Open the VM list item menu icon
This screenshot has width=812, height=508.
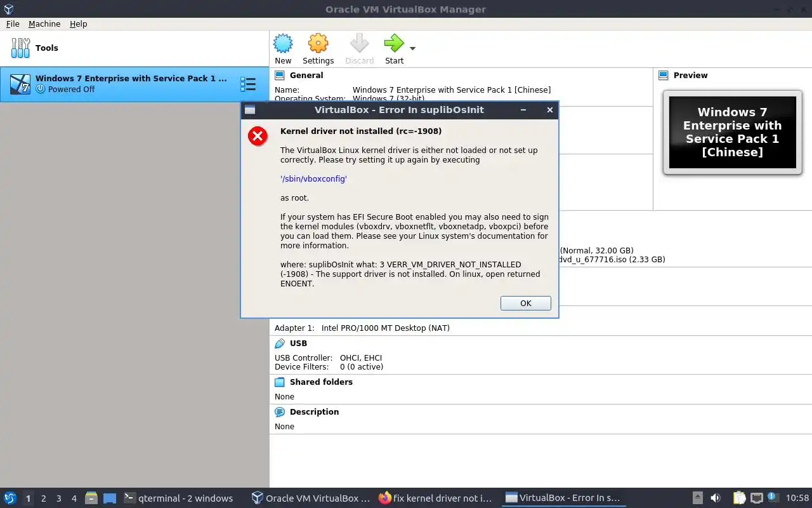pos(248,84)
